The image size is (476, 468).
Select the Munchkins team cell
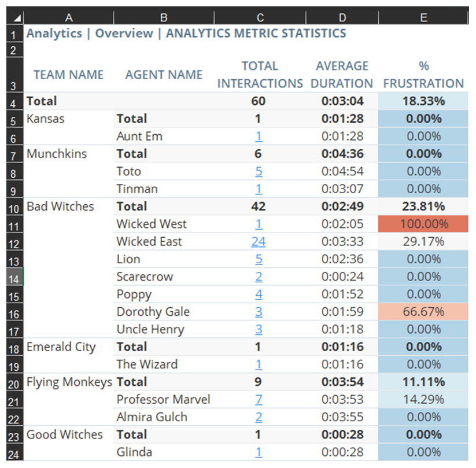pos(69,154)
